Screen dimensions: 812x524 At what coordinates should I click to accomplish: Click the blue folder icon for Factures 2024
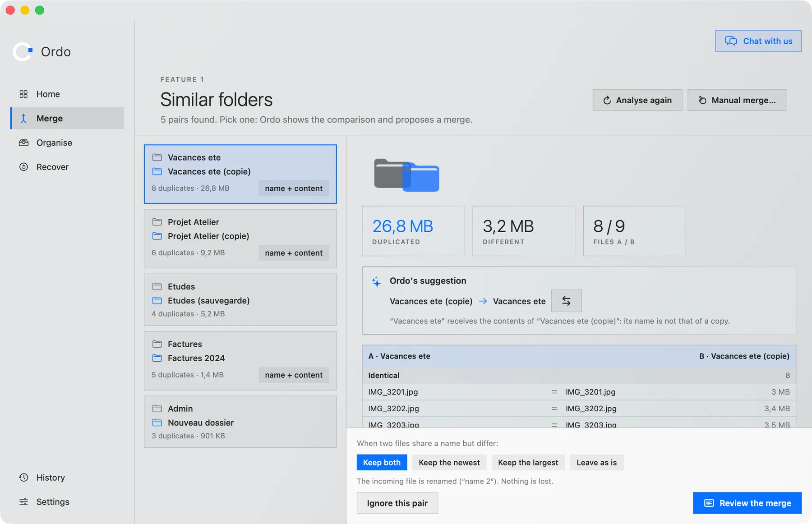click(157, 358)
